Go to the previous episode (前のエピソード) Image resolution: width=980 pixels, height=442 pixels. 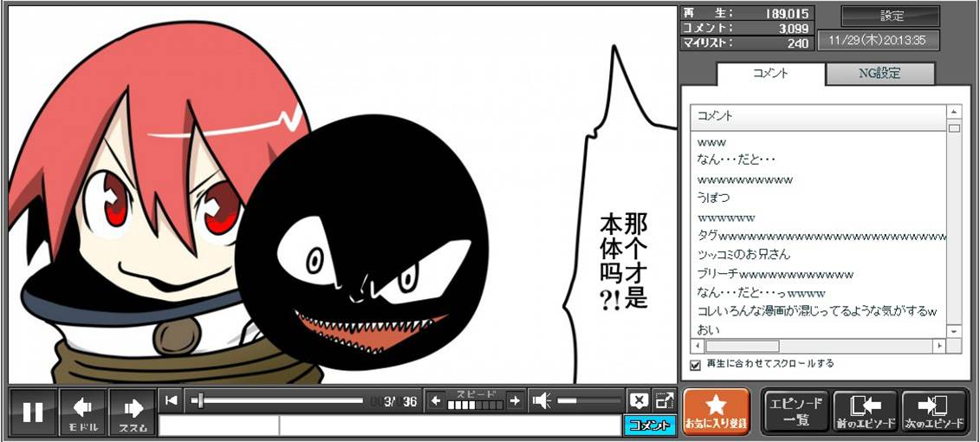pyautogui.click(x=865, y=412)
